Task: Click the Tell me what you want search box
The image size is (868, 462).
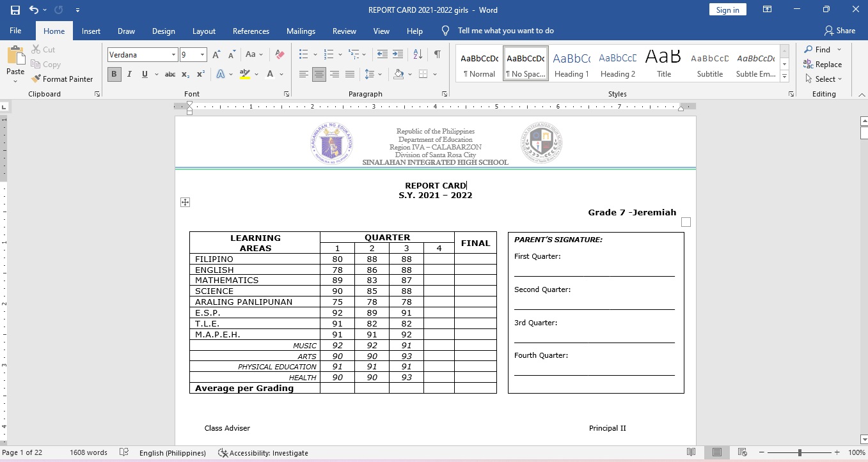Action: point(505,31)
